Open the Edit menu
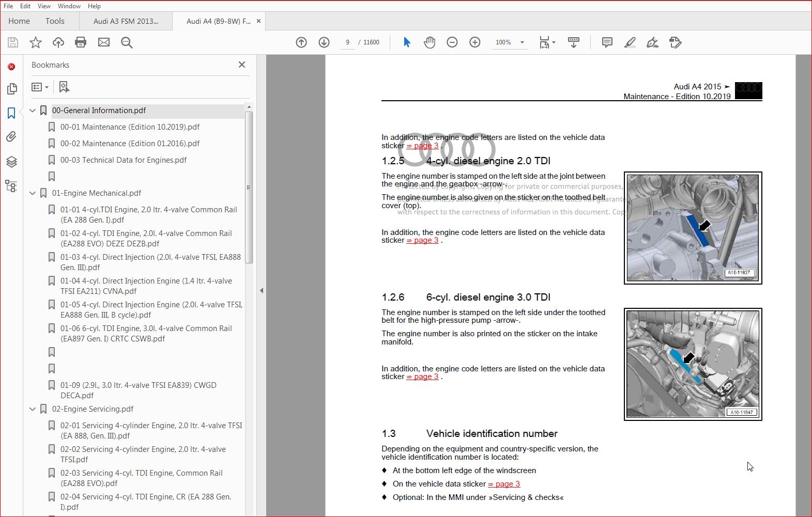Screen dimensions: 812x517 pos(25,6)
